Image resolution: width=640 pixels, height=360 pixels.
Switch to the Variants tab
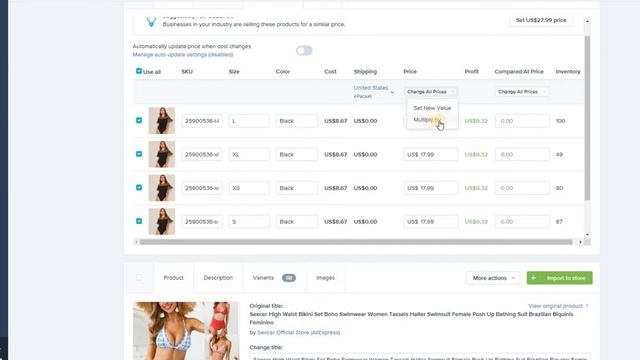pos(274,278)
